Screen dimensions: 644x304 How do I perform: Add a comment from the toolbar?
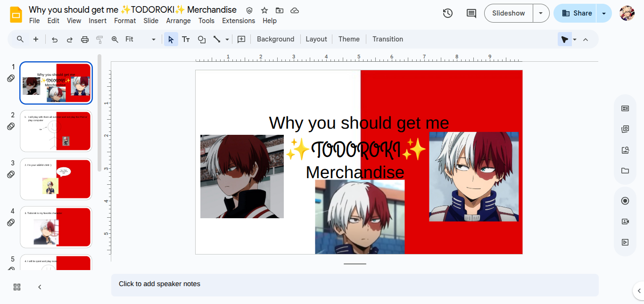[241, 40]
